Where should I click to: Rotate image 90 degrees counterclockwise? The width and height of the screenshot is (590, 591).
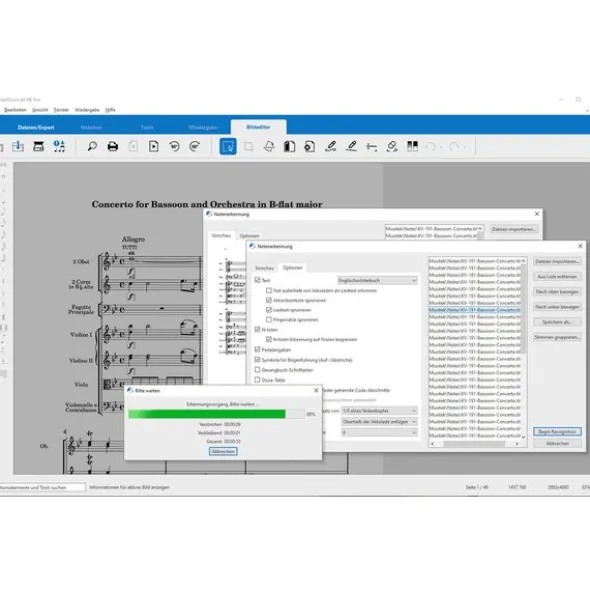point(174,146)
